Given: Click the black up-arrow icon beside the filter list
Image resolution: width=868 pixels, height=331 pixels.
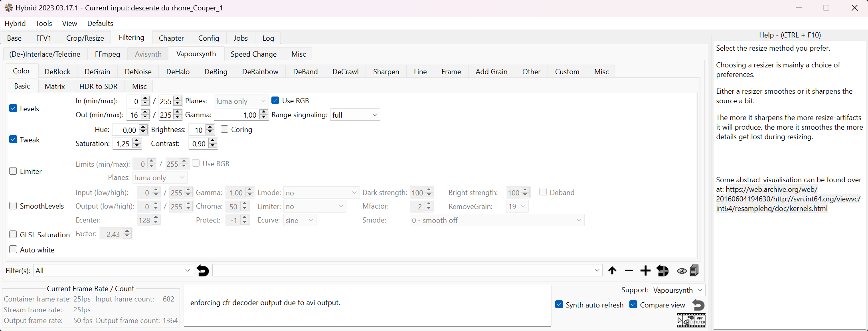Looking at the screenshot, I should 612,271.
